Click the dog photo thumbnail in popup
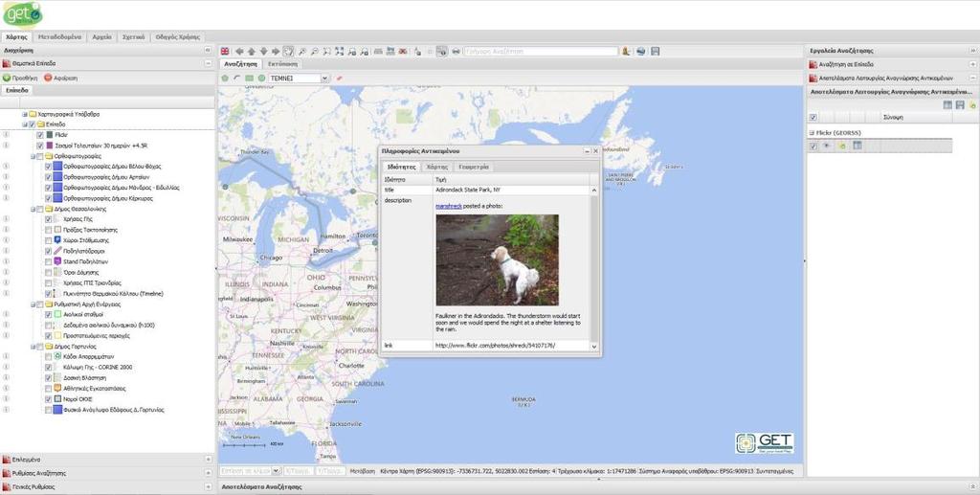 point(498,260)
